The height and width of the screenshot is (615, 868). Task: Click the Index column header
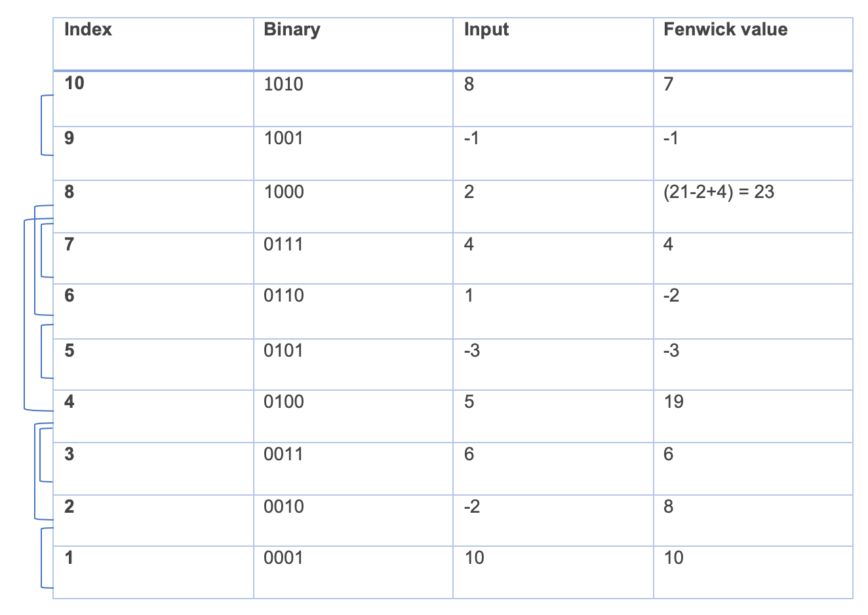click(x=88, y=30)
